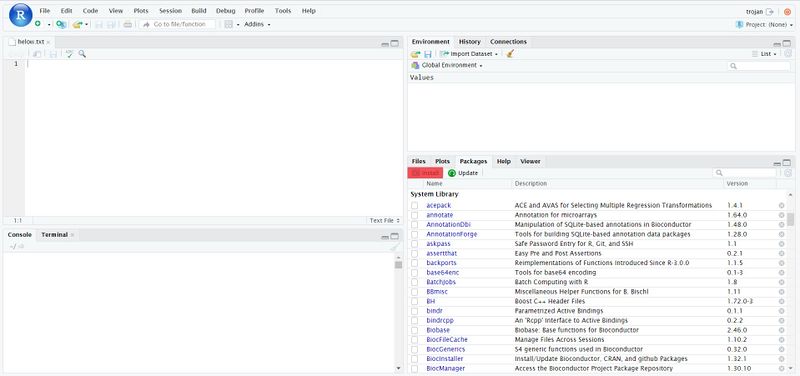Click the Update packages button

[x=463, y=173]
